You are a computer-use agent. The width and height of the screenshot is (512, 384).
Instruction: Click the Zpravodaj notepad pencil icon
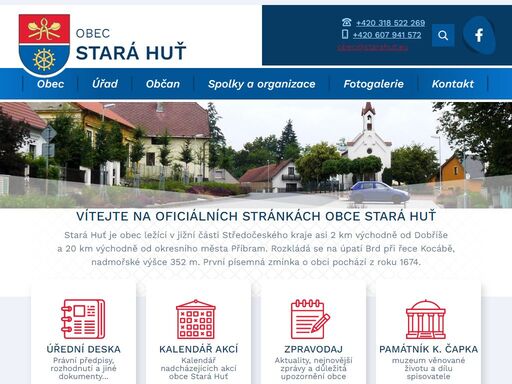pos(310,319)
